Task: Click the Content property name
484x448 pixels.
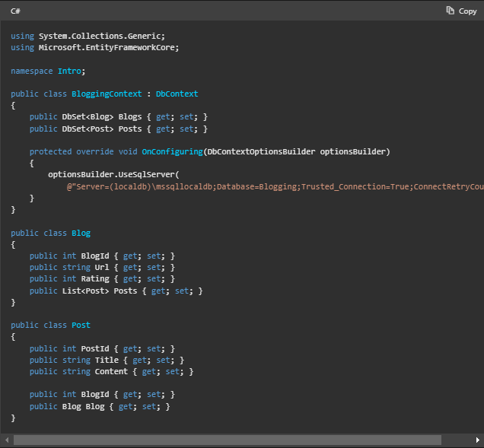Action: pos(112,371)
